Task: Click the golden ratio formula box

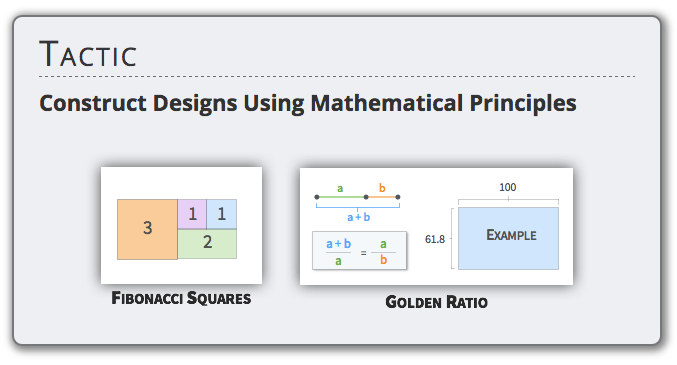Action: pyautogui.click(x=359, y=251)
